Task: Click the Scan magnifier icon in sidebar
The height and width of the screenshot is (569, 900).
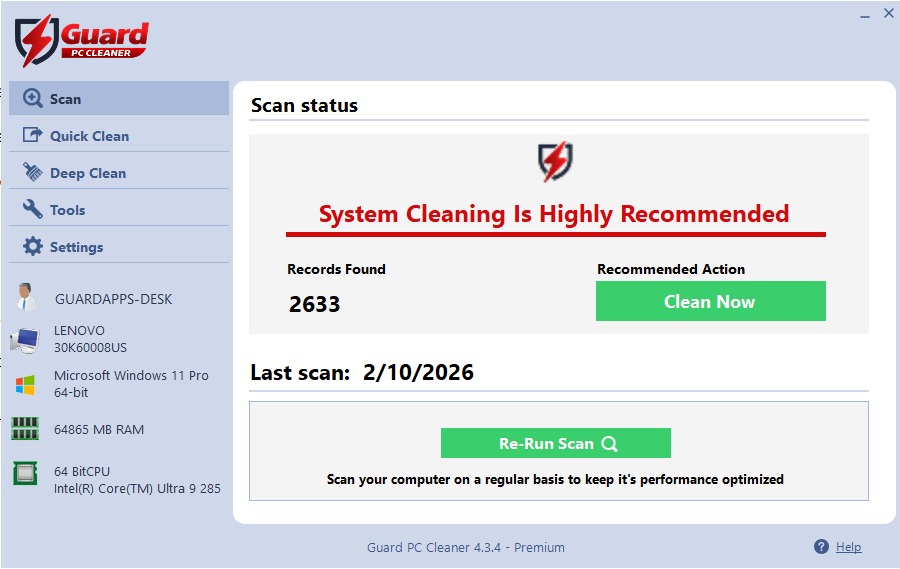Action: 33,99
